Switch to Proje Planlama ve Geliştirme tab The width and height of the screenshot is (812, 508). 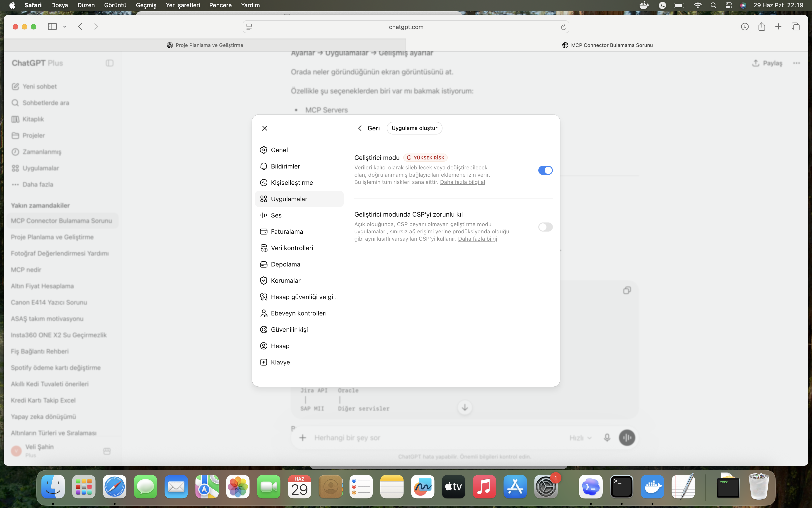coord(205,45)
